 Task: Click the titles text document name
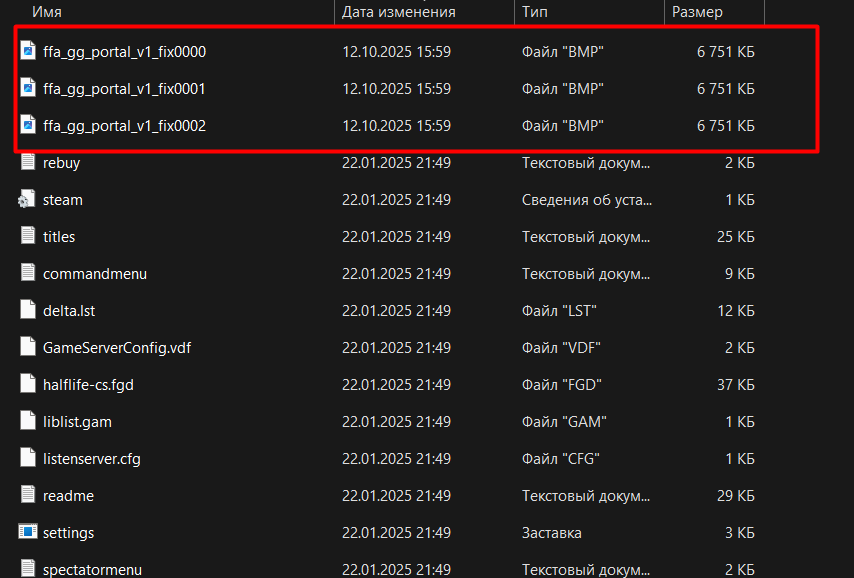[59, 237]
